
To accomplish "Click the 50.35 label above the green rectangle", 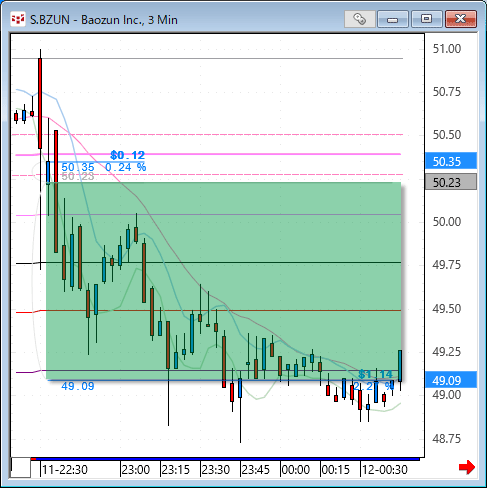I will (78, 167).
